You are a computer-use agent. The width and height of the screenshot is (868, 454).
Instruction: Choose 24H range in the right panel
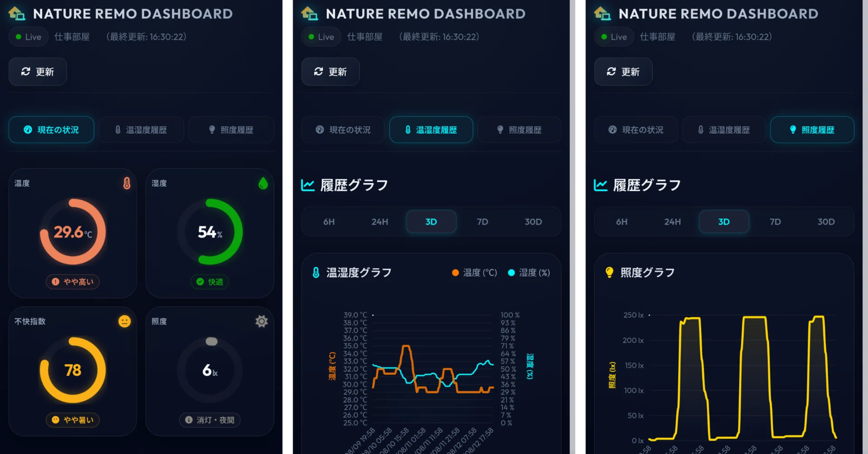click(673, 222)
